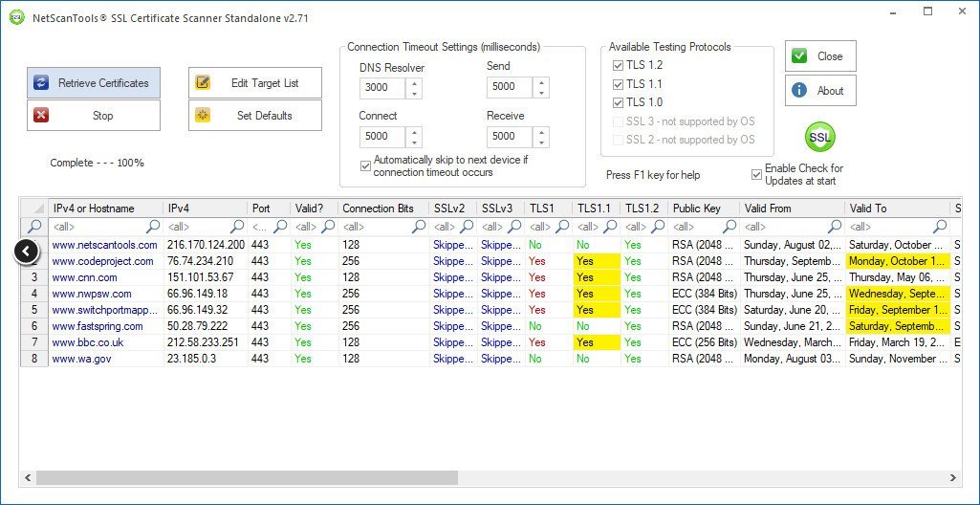Screen dimensions: 980x505
Task: Click the green SSL round icon
Action: click(819, 137)
